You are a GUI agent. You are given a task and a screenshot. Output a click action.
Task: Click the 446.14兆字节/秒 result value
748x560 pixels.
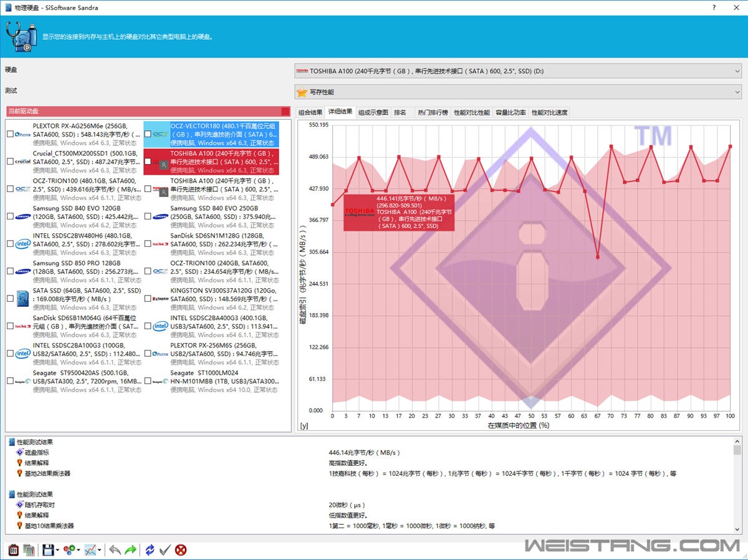click(x=365, y=453)
